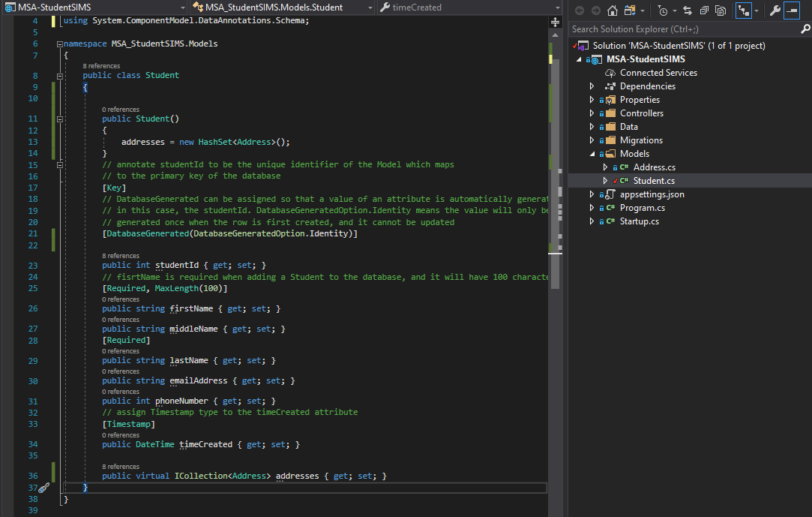Screen dimensions: 812x517
Task: Collapse comment block outline toggle at line 15
Action: pyautogui.click(x=59, y=165)
